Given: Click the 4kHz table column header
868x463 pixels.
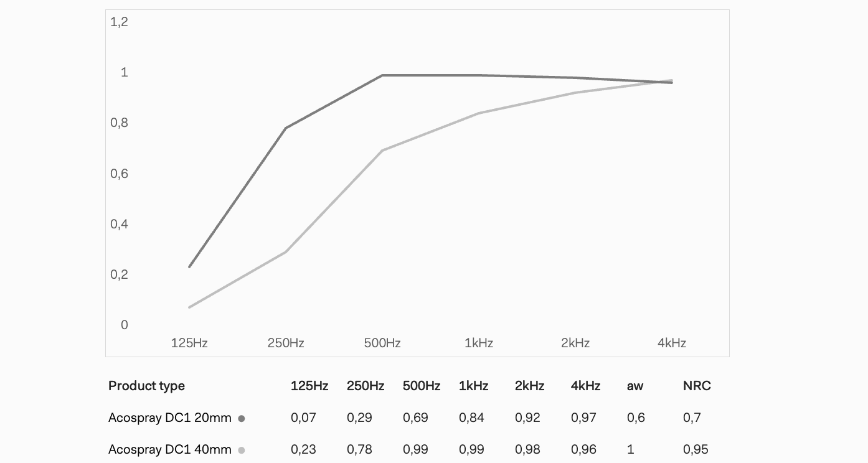Looking at the screenshot, I should [x=585, y=386].
